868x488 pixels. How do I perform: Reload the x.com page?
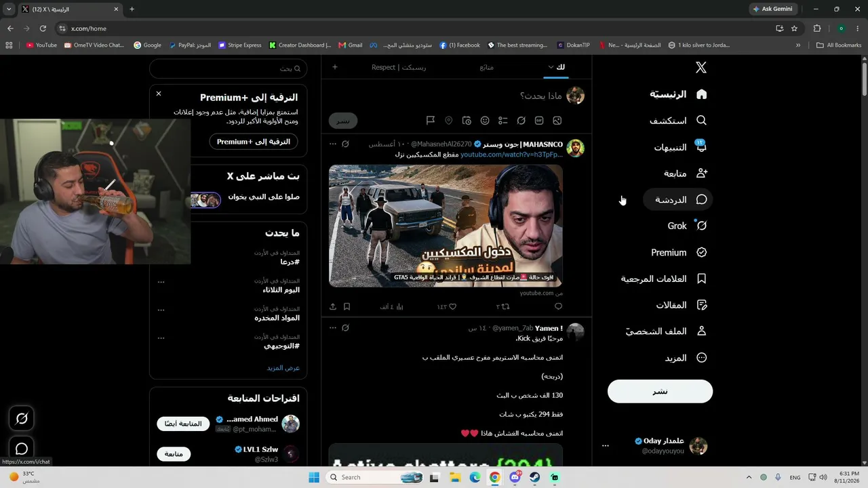point(43,28)
